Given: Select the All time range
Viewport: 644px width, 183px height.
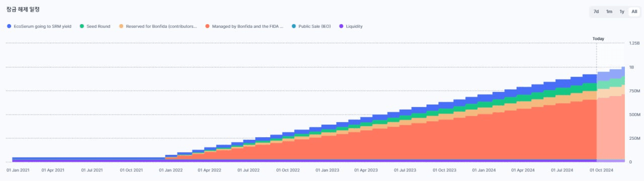Looking at the screenshot, I should (634, 12).
